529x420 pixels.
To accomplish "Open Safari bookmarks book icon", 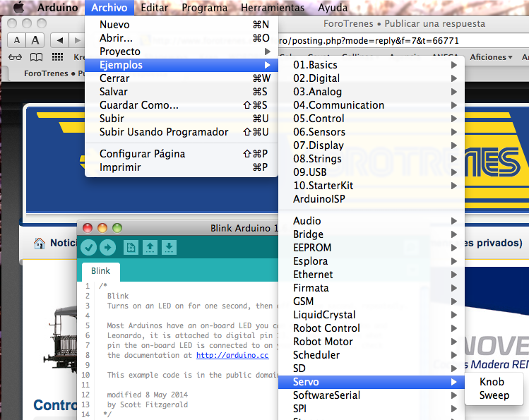I will pyautogui.click(x=37, y=57).
